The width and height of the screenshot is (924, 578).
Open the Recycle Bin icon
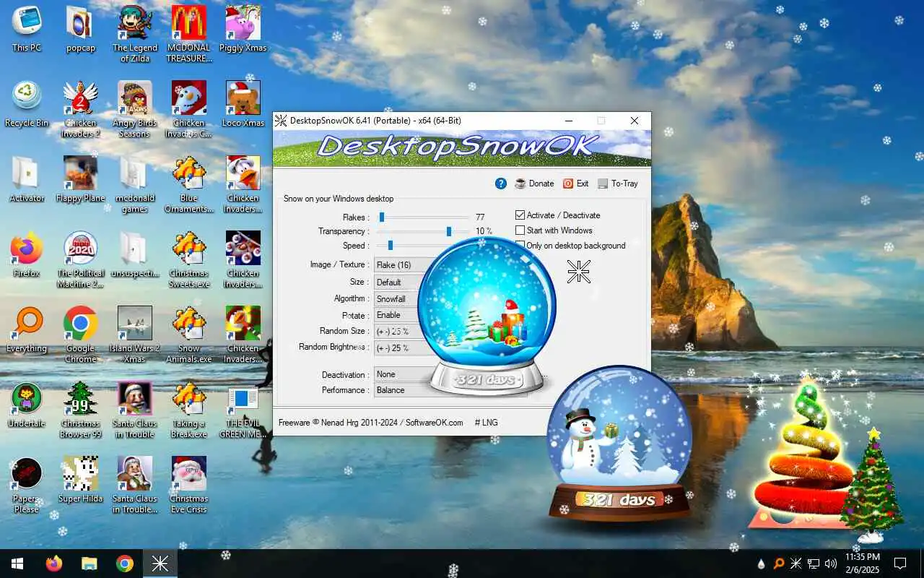[x=27, y=105]
